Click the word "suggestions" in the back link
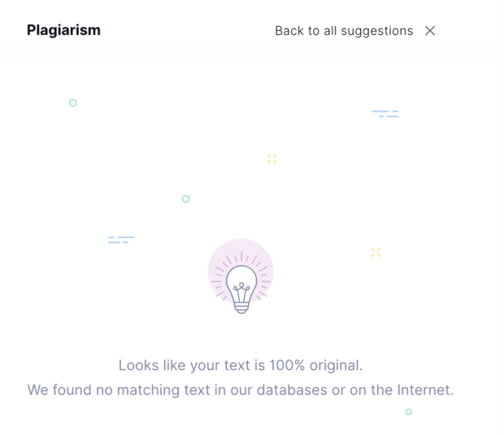This screenshot has width=504, height=435. click(x=376, y=31)
